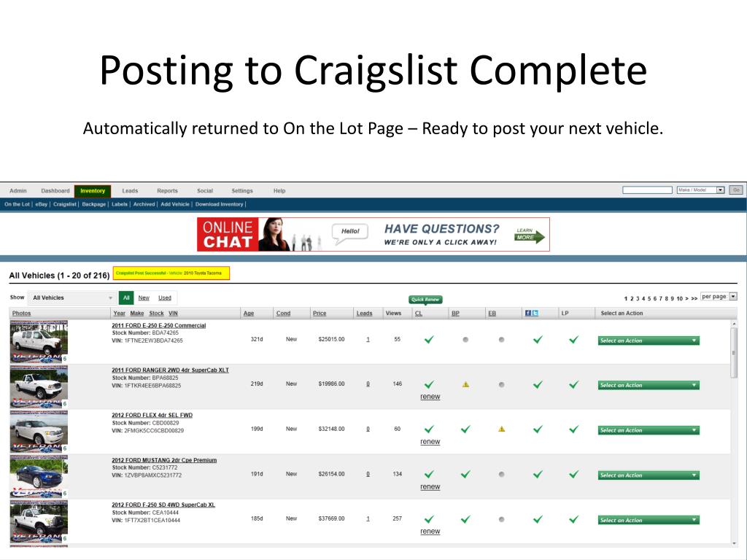Viewport: 747px width, 560px height.
Task: Renew Craigslist post for Ford Ranger
Action: (430, 397)
